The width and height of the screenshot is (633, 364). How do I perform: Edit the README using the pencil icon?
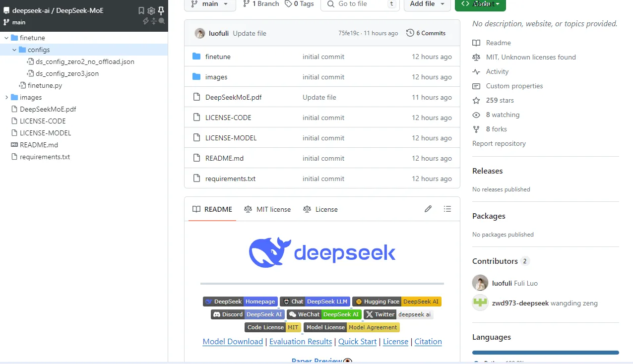click(x=428, y=209)
